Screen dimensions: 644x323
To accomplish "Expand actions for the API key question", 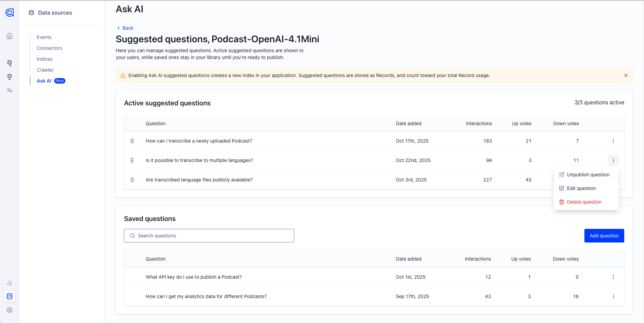I will coord(613,277).
